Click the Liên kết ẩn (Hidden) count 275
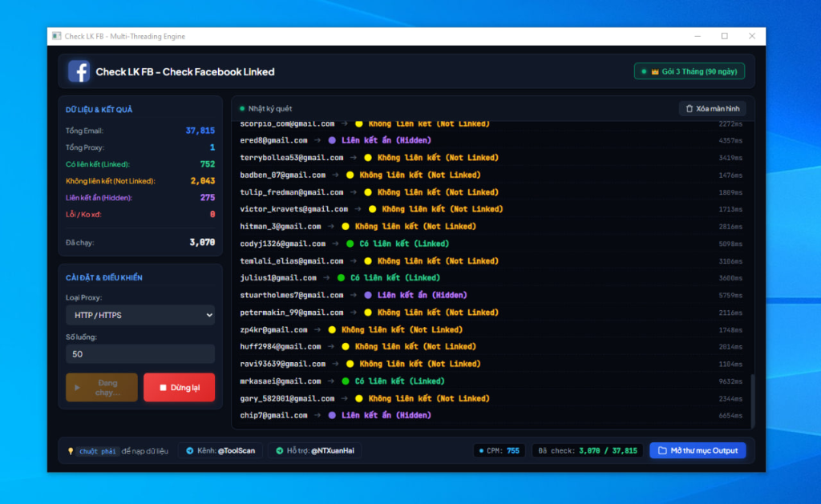Screen dimensions: 821x504 [x=208, y=198]
